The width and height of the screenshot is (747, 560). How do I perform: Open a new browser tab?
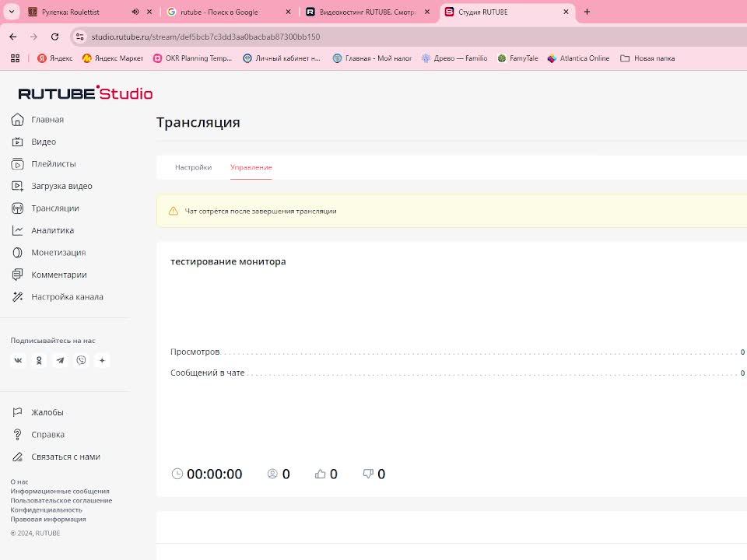[587, 12]
